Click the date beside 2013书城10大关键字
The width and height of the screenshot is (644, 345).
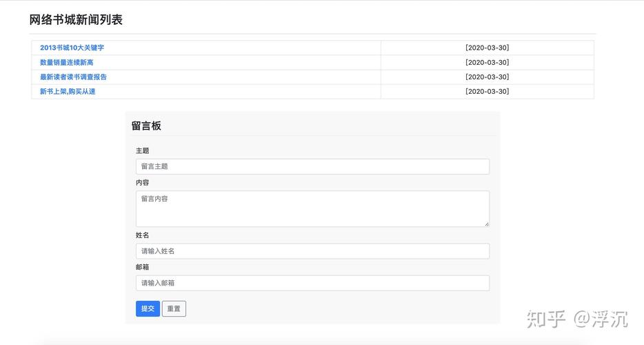pyautogui.click(x=487, y=48)
